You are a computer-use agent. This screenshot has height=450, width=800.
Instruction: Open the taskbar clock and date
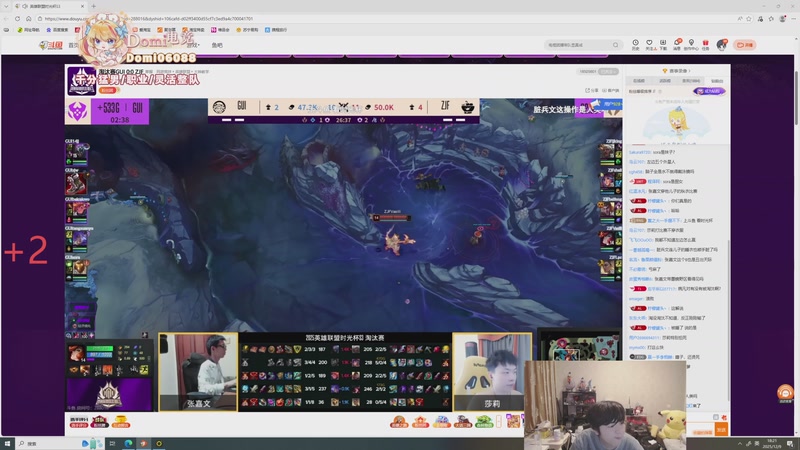[772, 443]
